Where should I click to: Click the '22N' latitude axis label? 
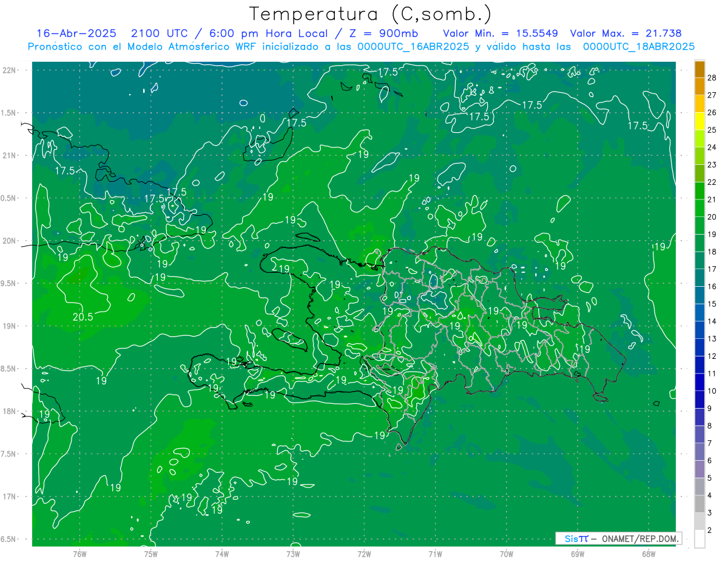8,70
